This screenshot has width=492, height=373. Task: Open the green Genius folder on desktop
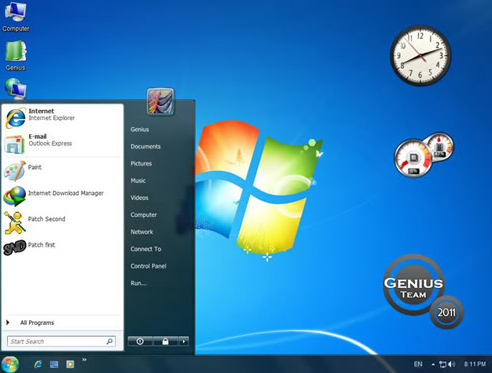tap(15, 55)
